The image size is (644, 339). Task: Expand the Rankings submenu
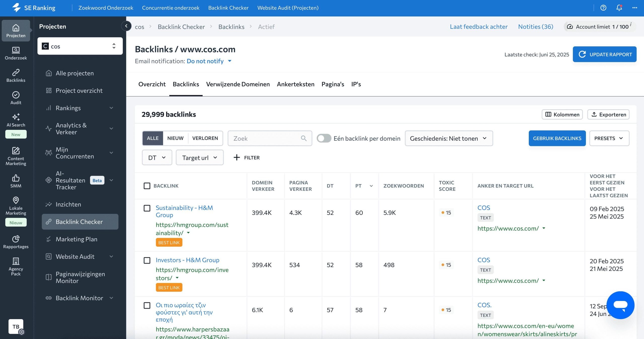point(111,108)
